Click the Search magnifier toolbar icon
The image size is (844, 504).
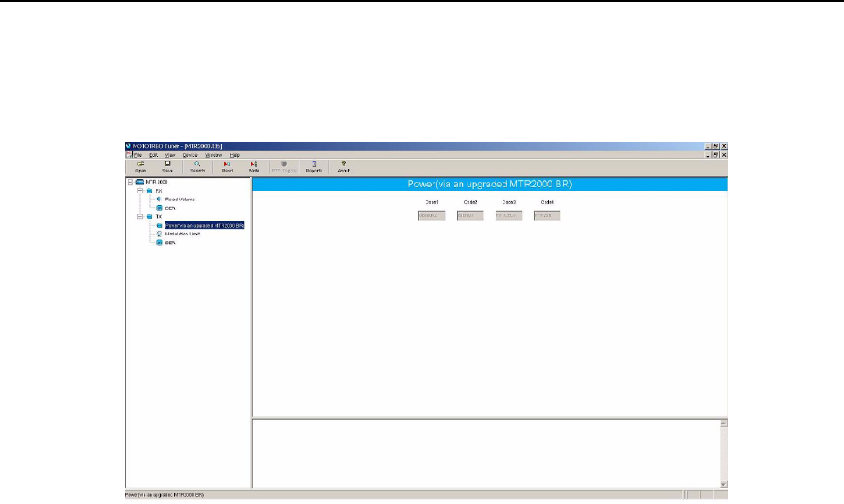tap(197, 164)
